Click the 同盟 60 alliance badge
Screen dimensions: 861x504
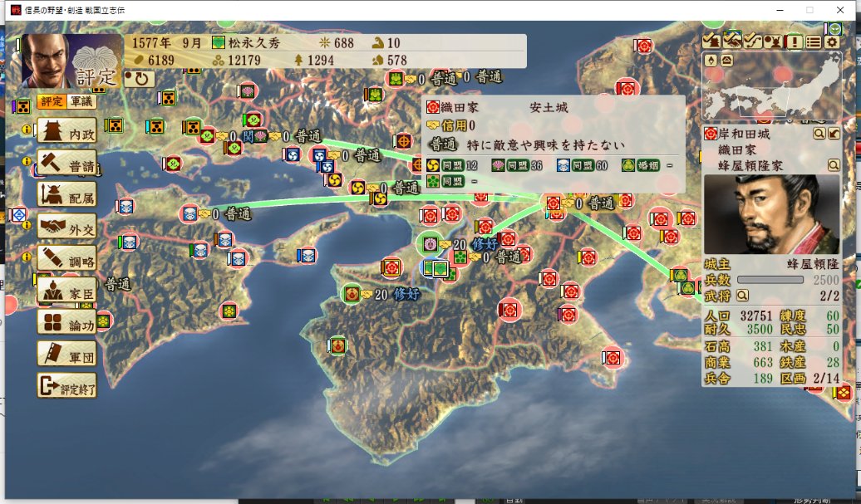coord(582,165)
